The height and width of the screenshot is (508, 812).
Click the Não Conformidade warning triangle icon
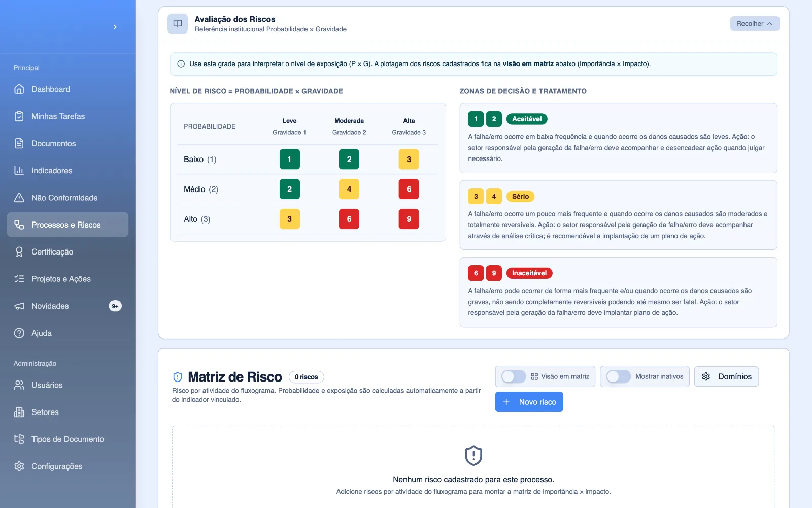19,198
